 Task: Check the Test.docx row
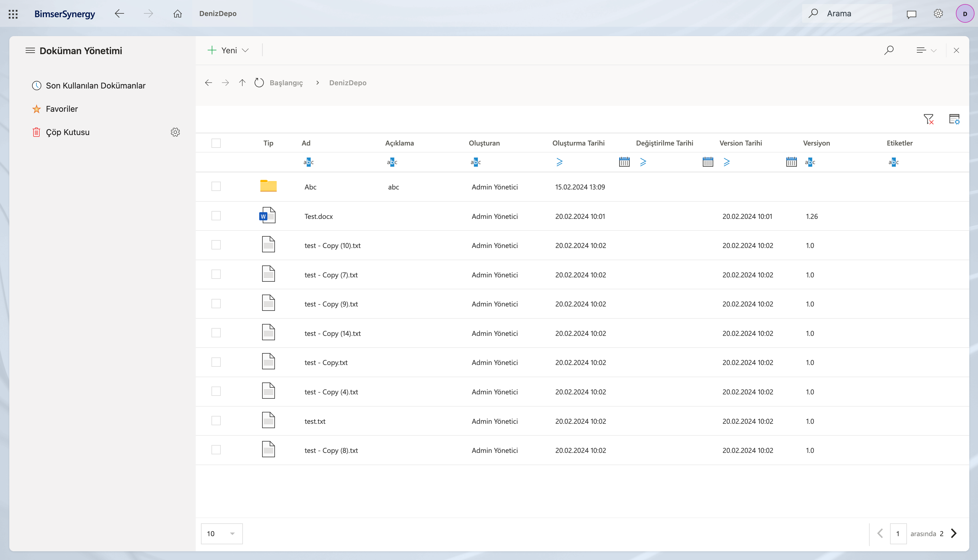[x=216, y=216]
